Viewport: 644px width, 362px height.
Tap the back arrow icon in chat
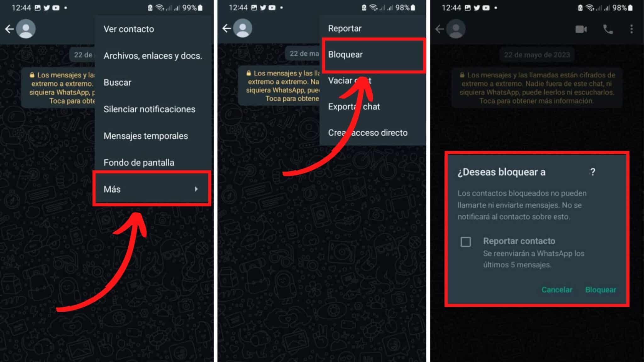click(x=10, y=29)
